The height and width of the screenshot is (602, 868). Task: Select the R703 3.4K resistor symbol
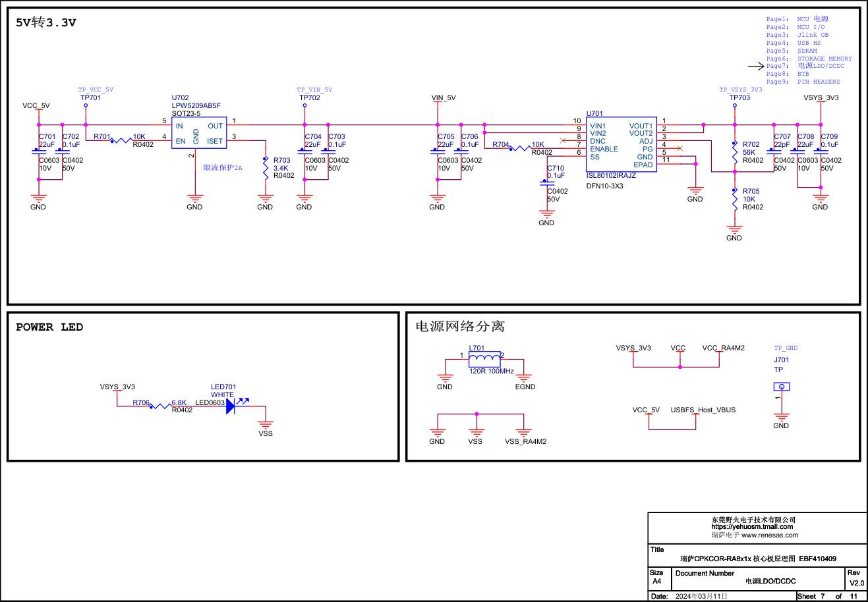click(x=266, y=168)
